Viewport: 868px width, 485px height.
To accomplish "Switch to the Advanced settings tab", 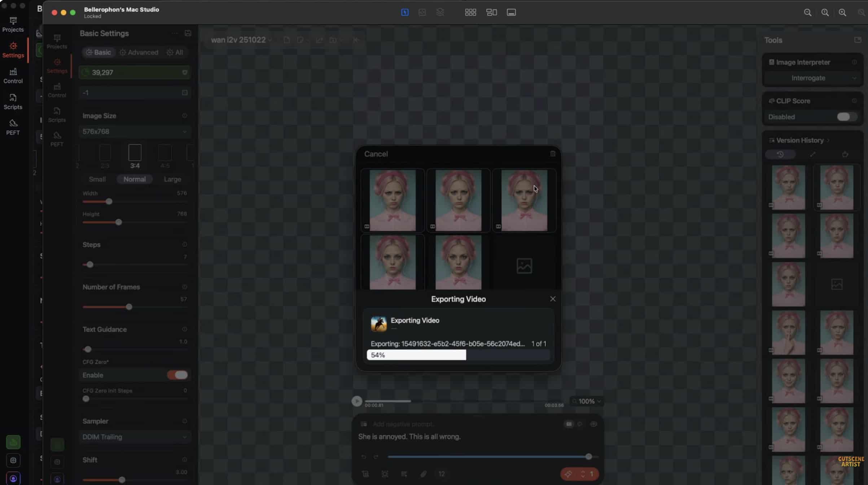I will (x=139, y=52).
